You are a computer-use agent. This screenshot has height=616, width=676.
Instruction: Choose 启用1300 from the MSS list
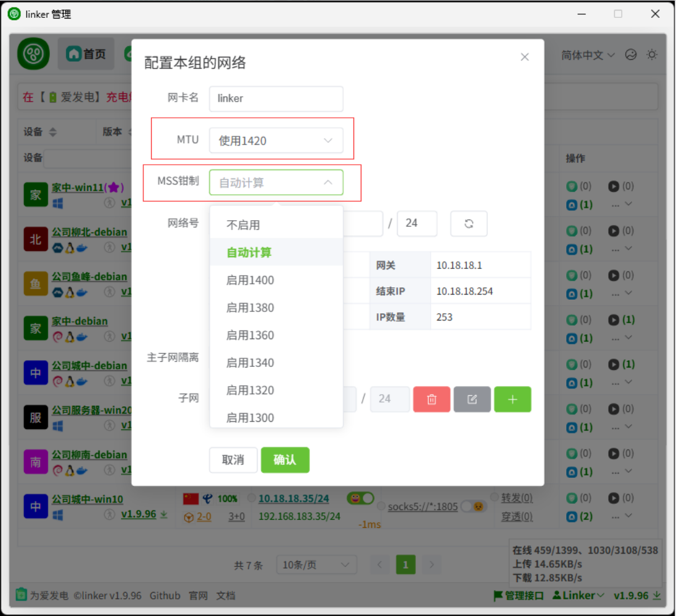coord(276,417)
